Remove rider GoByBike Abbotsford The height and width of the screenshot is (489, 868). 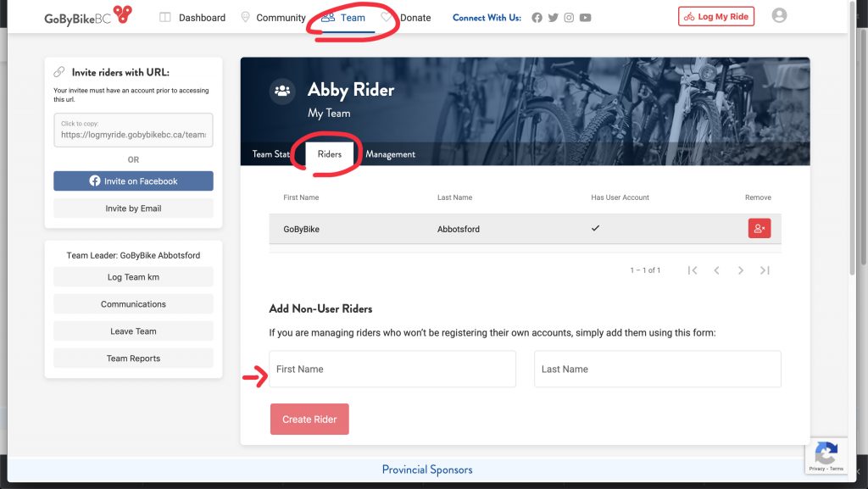click(759, 229)
